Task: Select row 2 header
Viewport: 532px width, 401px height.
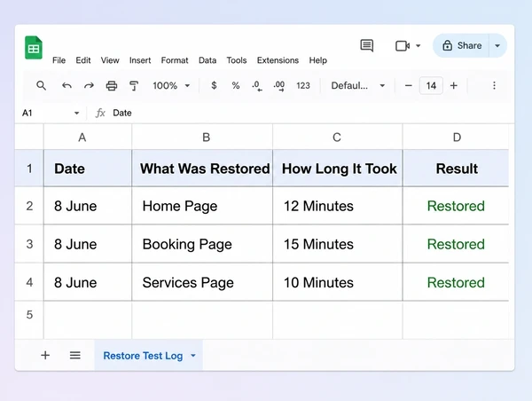Action: pyautogui.click(x=29, y=206)
